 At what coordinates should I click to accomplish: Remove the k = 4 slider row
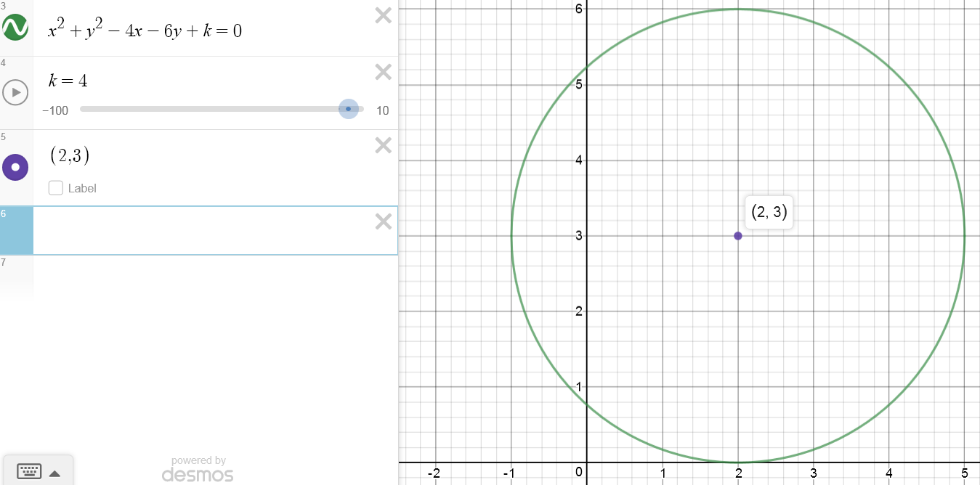pos(383,72)
